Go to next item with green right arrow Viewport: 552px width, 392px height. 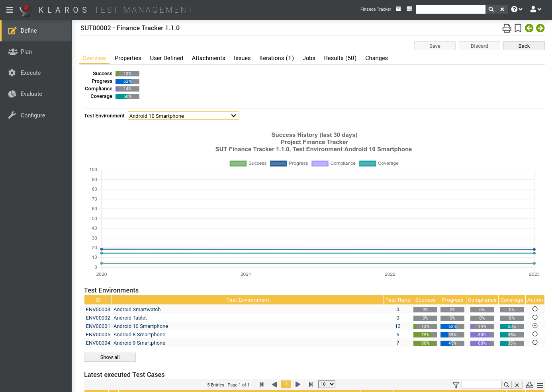pos(540,28)
